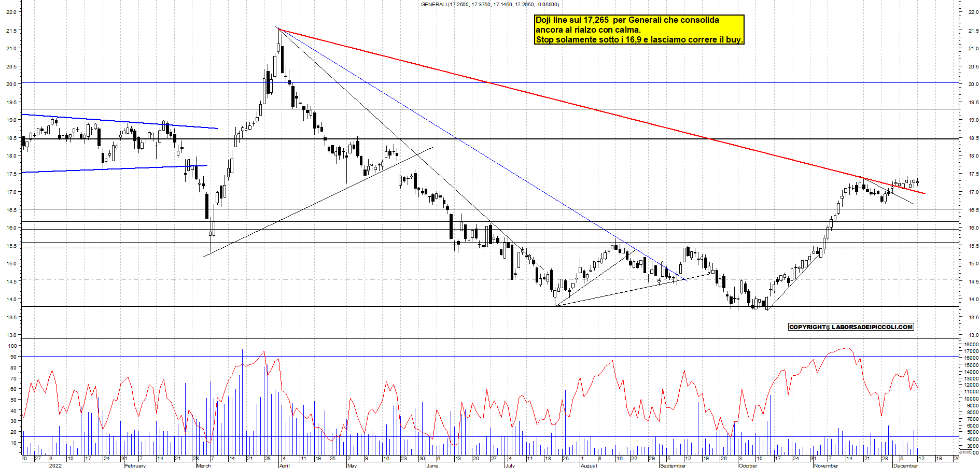Screen dimensions: 980x468
Task: Click the GENERALI chart title with price values
Action: tap(489, 5)
